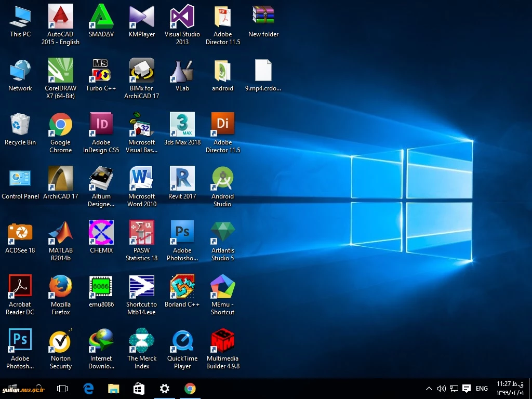Show hidden system tray icons

pyautogui.click(x=429, y=389)
